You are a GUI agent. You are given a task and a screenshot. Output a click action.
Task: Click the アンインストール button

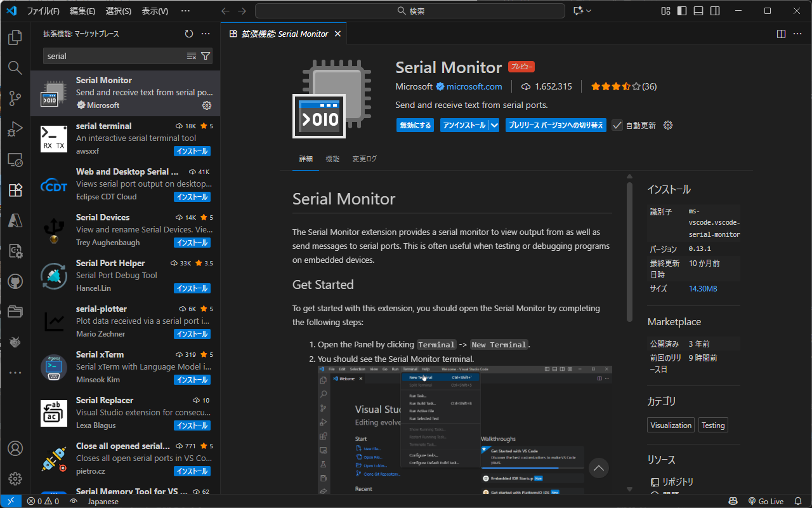click(464, 125)
